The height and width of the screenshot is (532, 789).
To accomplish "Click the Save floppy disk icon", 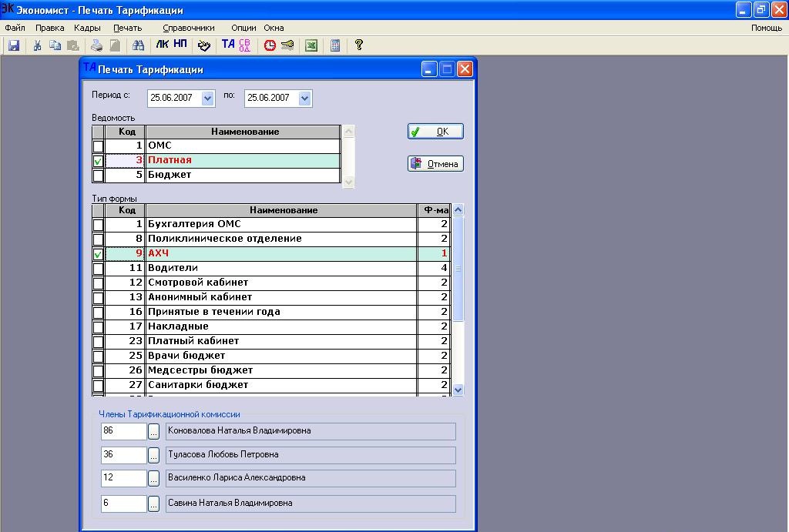I will click(x=14, y=45).
